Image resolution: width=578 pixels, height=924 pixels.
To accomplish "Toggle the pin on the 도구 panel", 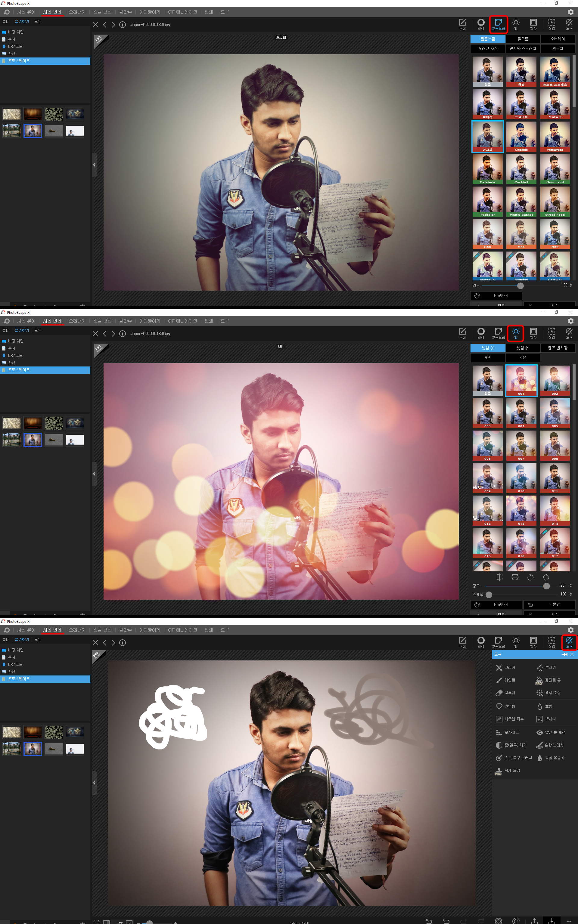I will tap(564, 654).
